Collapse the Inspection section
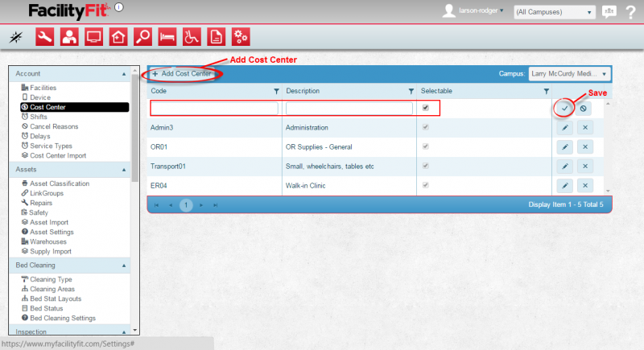 pyautogui.click(x=124, y=331)
